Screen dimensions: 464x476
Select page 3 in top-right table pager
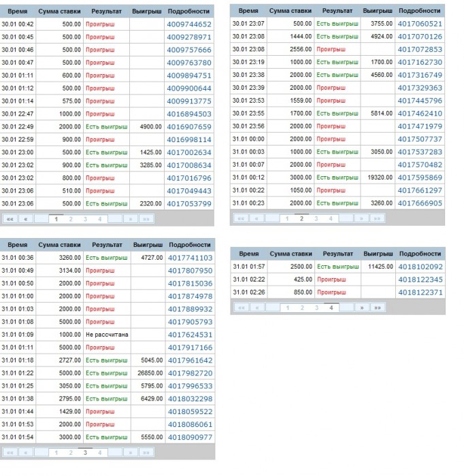click(316, 218)
